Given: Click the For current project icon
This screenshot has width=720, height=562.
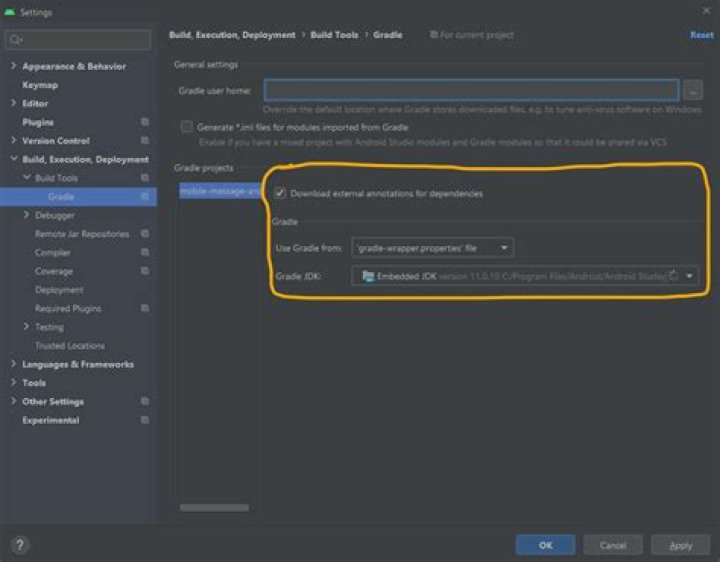Looking at the screenshot, I should click(433, 34).
